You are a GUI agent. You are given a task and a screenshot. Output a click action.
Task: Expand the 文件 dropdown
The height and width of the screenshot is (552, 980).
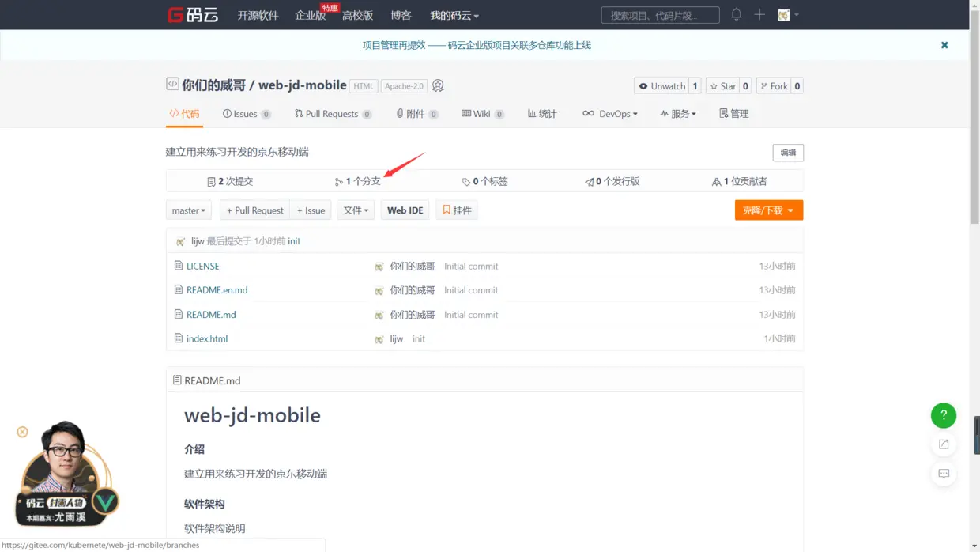356,210
